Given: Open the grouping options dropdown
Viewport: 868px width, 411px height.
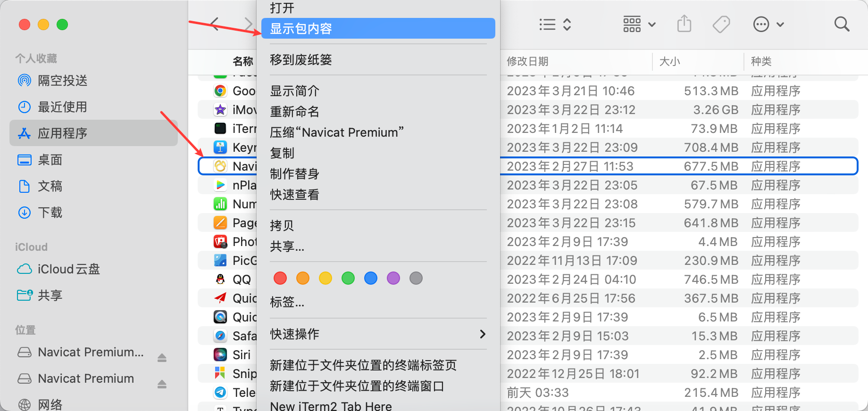Looking at the screenshot, I should point(639,24).
